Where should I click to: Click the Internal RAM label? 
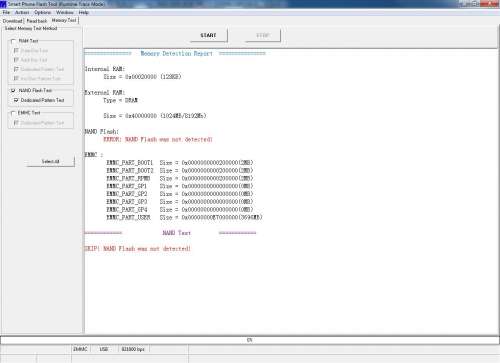click(105, 69)
